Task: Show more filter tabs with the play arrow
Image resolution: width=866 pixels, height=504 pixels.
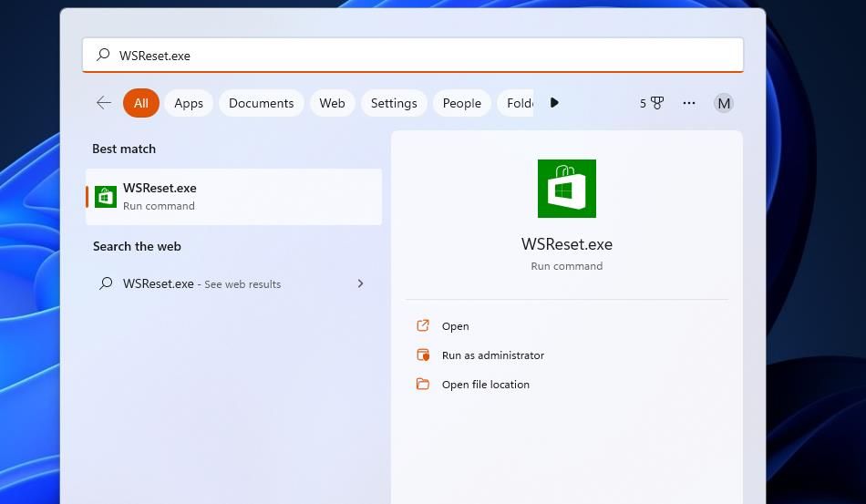Action: coord(554,103)
